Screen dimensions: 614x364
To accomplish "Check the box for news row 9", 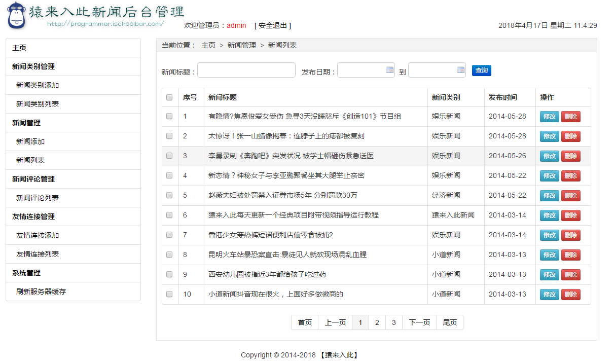I will coord(169,274).
